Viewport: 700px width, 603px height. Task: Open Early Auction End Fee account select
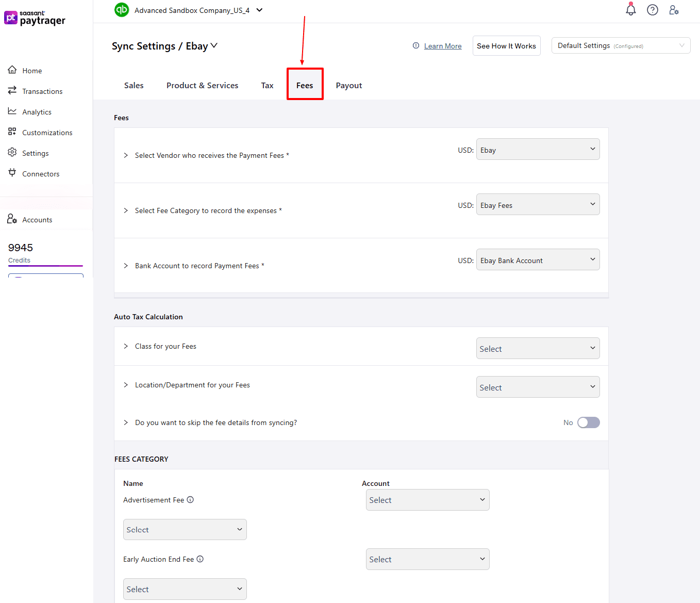click(x=428, y=559)
